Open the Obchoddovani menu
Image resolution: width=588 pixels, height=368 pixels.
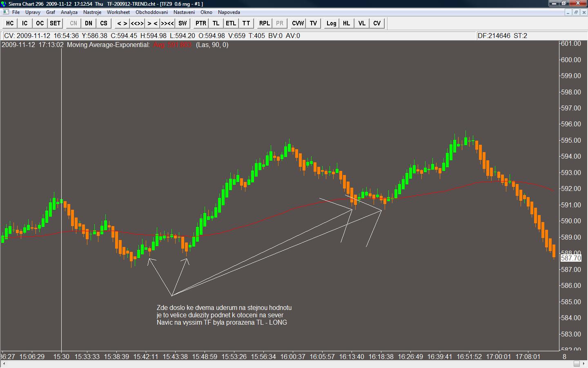click(151, 12)
